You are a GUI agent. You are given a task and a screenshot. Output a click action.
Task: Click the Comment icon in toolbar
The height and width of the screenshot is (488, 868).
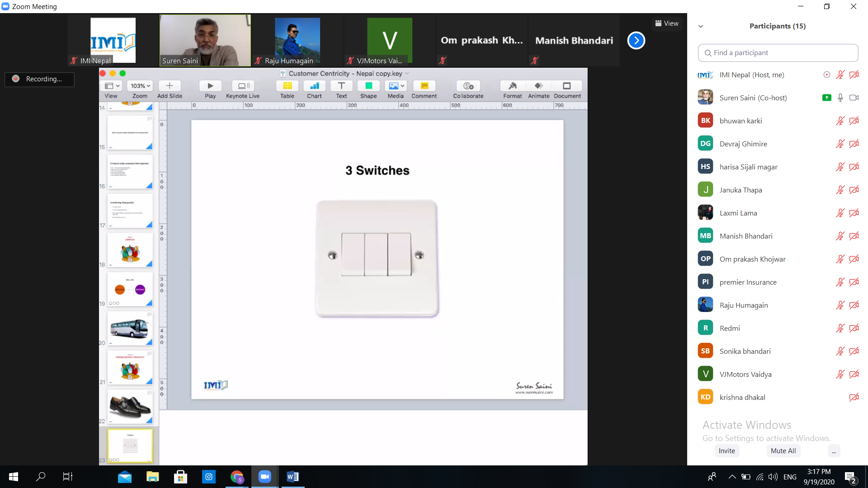[x=424, y=86]
